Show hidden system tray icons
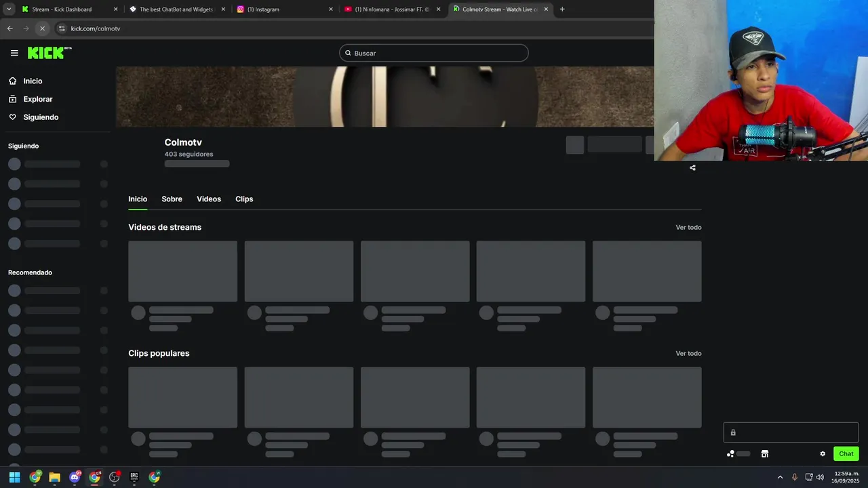 [780, 477]
